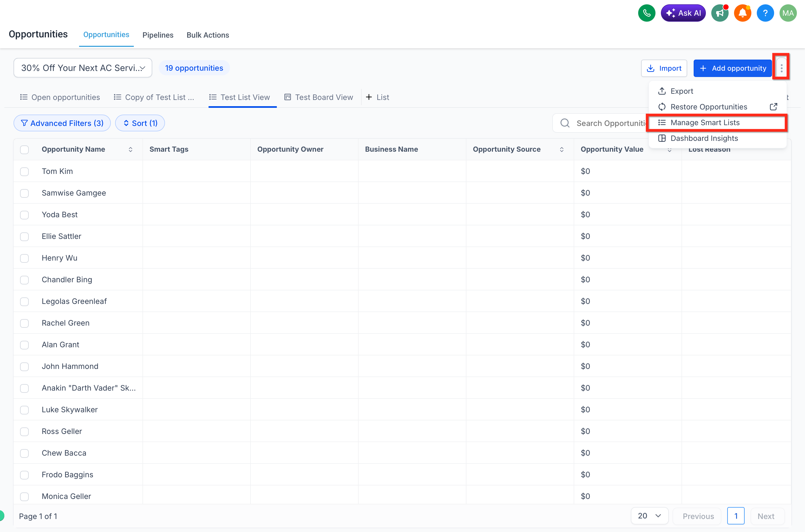Click the 19 opportunities badge
The image size is (805, 532).
pyautogui.click(x=194, y=68)
